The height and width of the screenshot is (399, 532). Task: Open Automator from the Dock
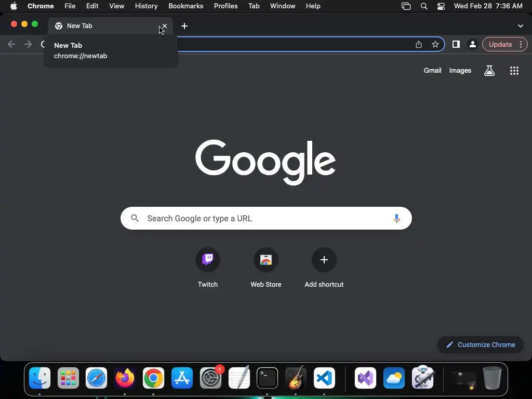(422, 377)
